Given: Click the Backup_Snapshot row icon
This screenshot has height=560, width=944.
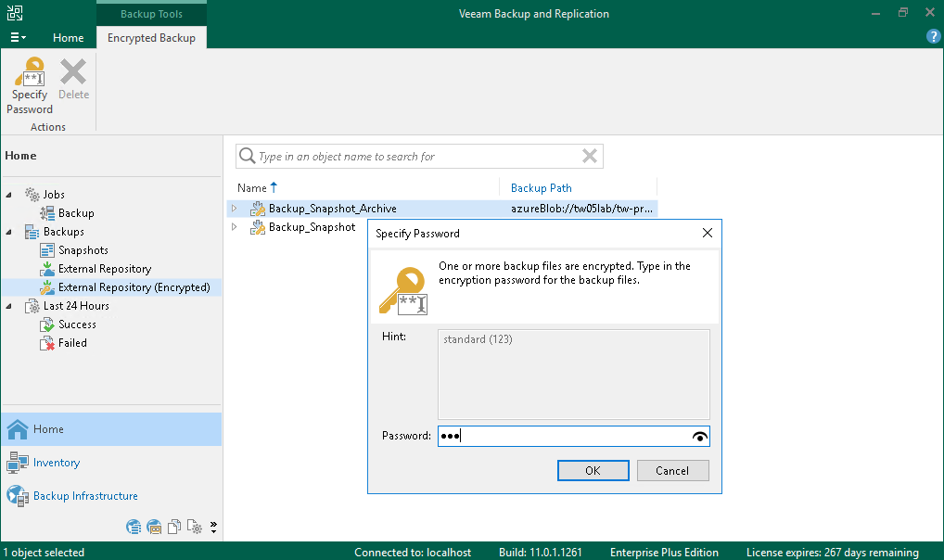Looking at the screenshot, I should click(x=258, y=227).
